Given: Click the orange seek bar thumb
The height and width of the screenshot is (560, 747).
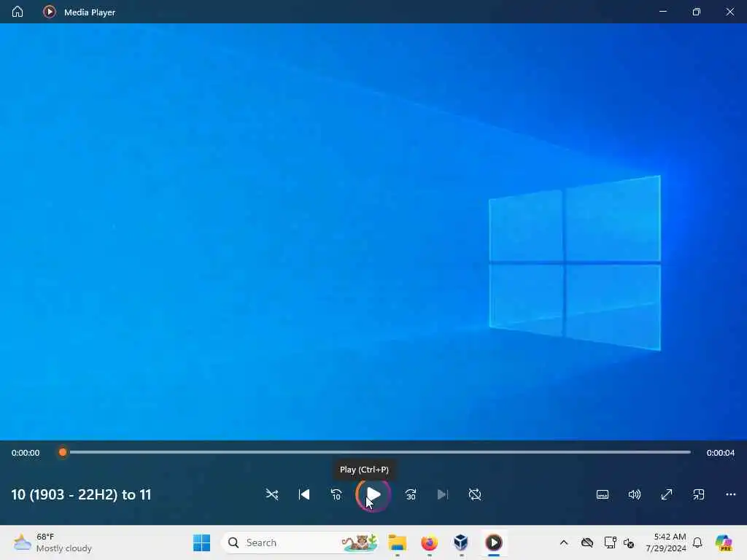Looking at the screenshot, I should tap(63, 452).
